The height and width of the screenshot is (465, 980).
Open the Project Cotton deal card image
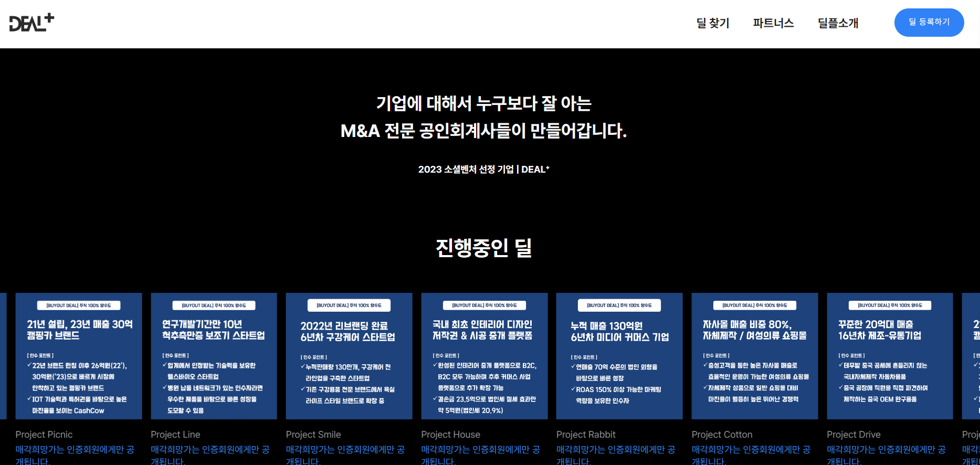click(755, 356)
